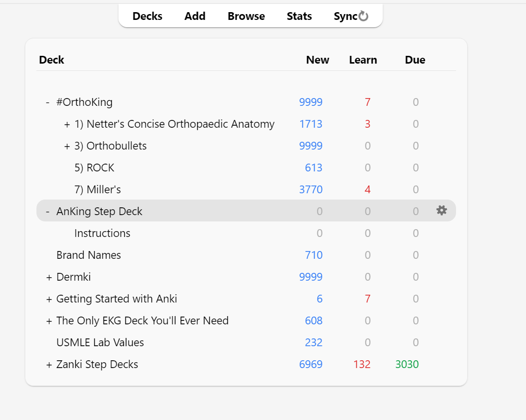Expand the Zanki Step Decks
The image size is (526, 420).
pyautogui.click(x=49, y=365)
